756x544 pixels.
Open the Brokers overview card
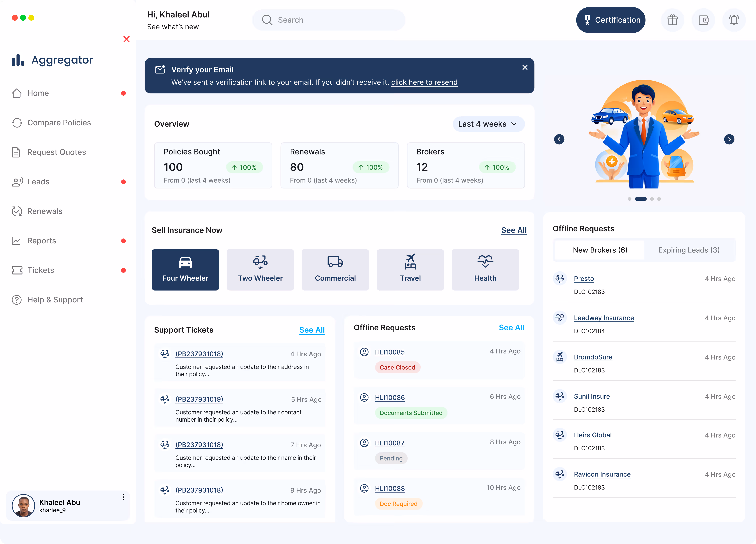coord(466,166)
